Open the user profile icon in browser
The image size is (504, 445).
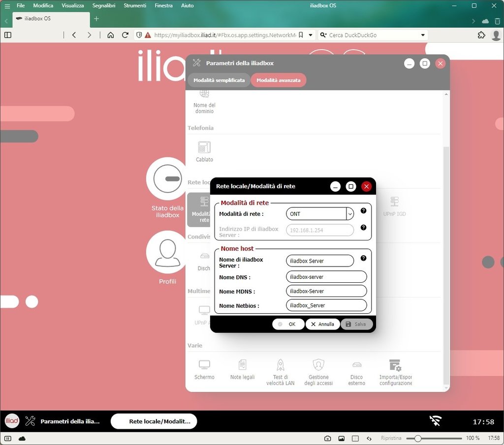tap(496, 35)
